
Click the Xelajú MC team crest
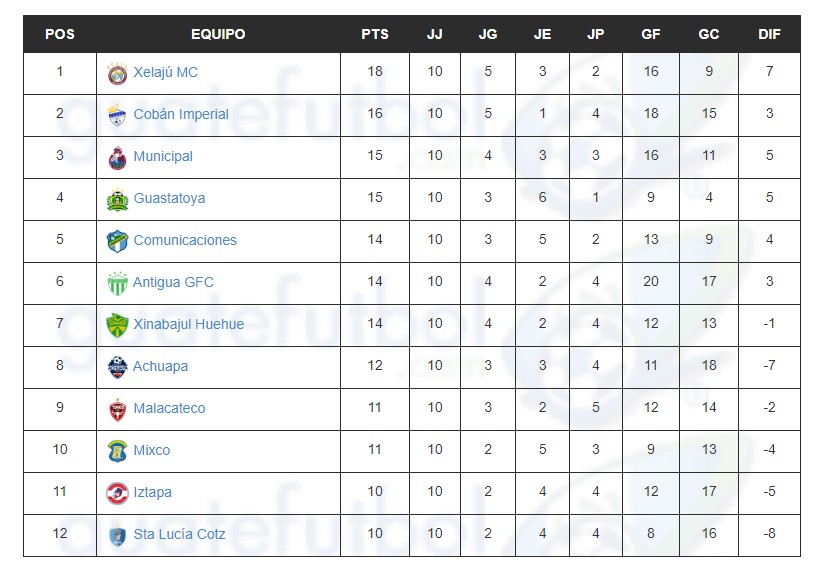click(x=117, y=74)
